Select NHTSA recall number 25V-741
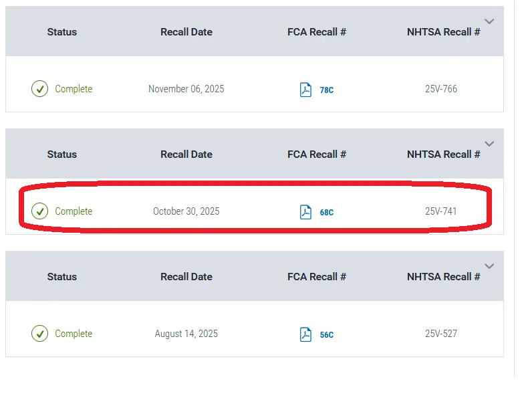524x420 pixels. pos(441,211)
